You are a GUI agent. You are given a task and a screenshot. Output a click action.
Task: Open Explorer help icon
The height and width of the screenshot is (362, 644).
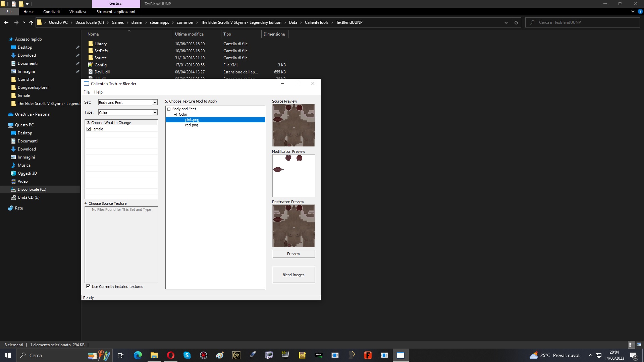[x=640, y=11]
